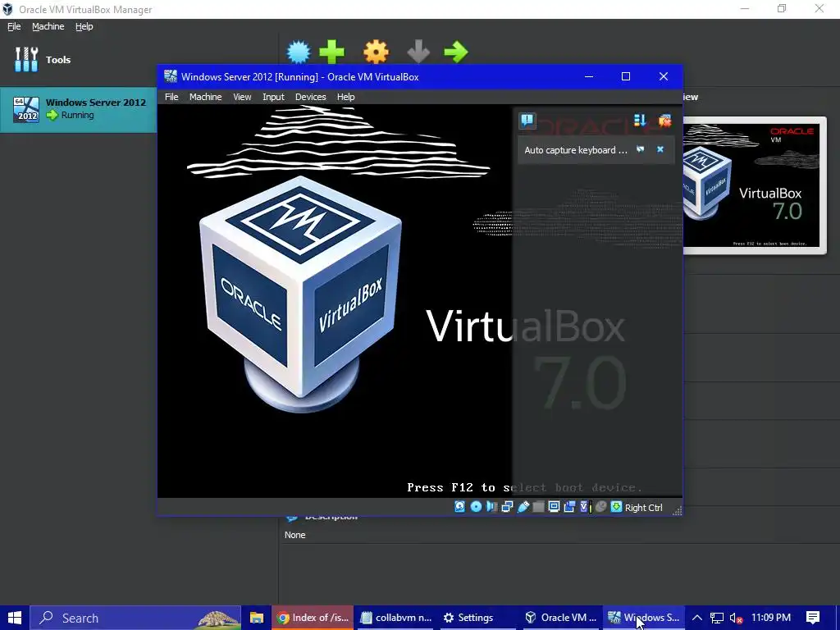This screenshot has width=840, height=630.
Task: Click the shared folders icon in VM status bar
Action: click(538, 507)
